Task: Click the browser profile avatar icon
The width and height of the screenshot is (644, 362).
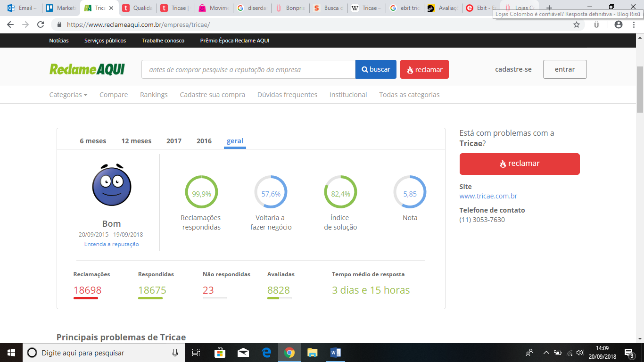Action: click(619, 25)
